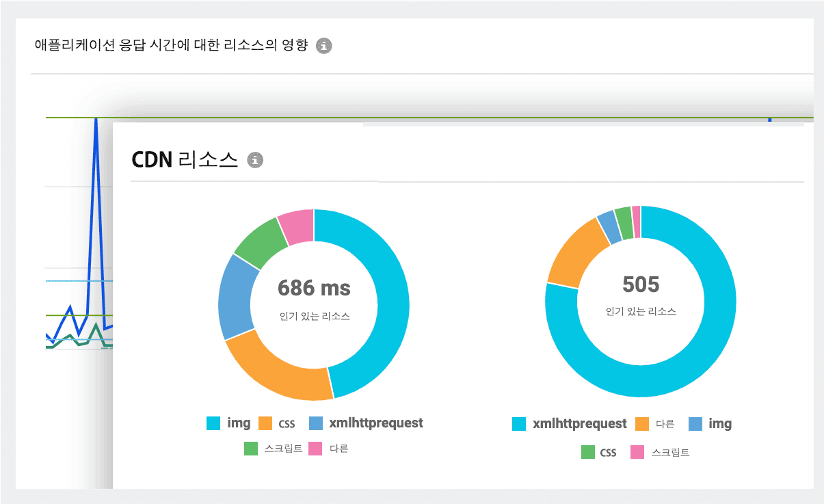The width and height of the screenshot is (824, 504).
Task: Click the info icon beside 애플리케이션 응답 시간 title
Action: (x=324, y=47)
